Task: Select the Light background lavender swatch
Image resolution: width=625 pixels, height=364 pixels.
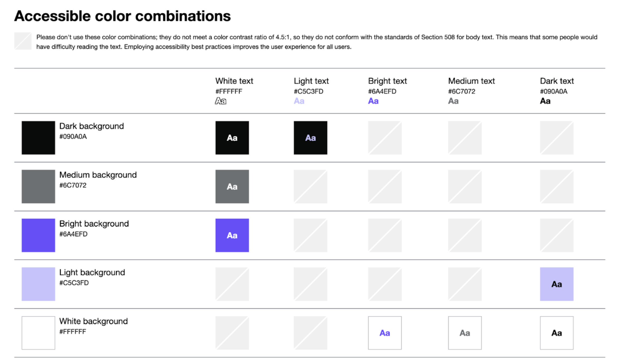Action: pyautogui.click(x=38, y=284)
